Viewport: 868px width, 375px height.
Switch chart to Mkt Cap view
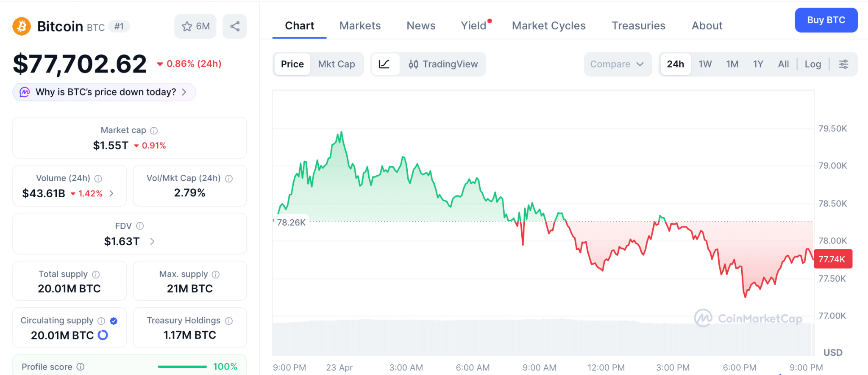coord(337,64)
